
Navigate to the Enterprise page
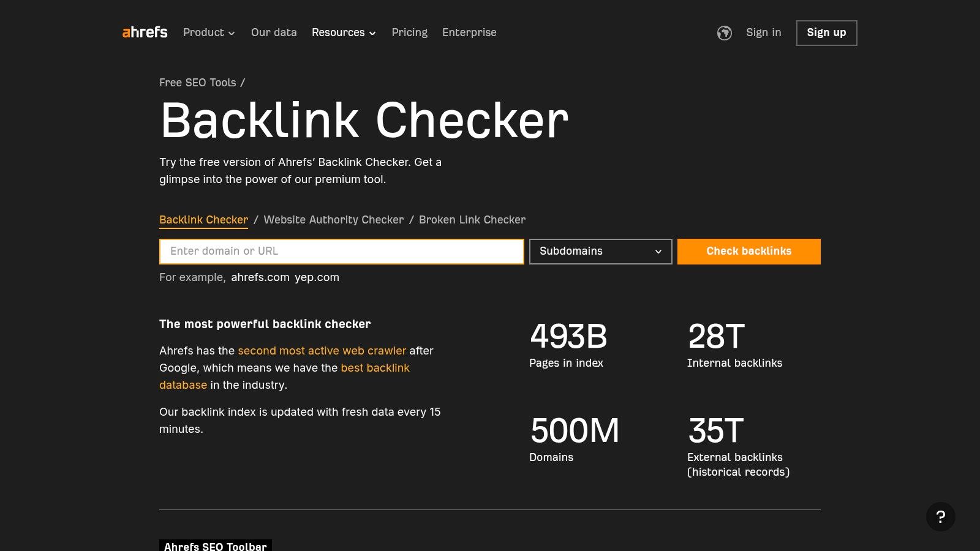(x=469, y=32)
